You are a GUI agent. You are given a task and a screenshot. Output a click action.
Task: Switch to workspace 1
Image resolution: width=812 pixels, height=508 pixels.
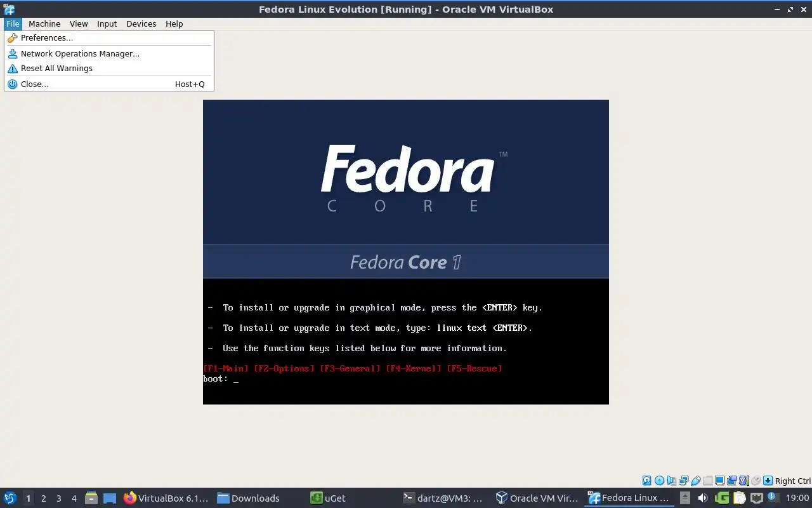pyautogui.click(x=28, y=498)
